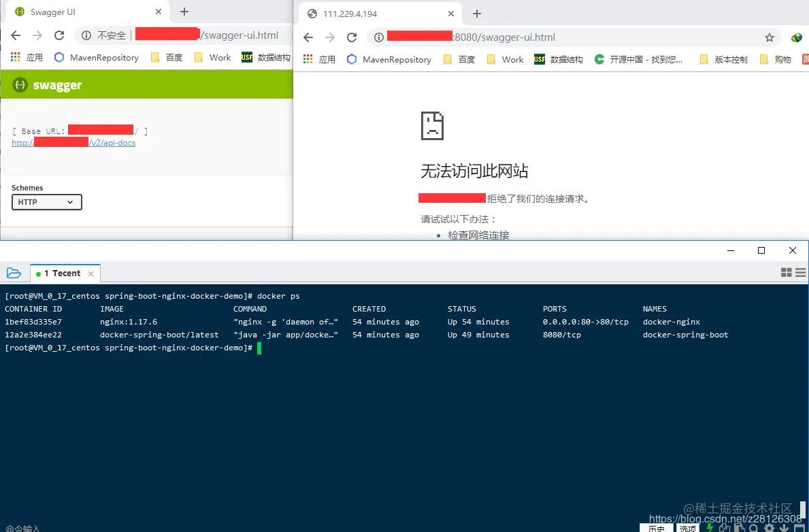Viewport: 809px width, 532px height.
Task: Reload the 111.229.4.194 browser page
Action: point(352,37)
